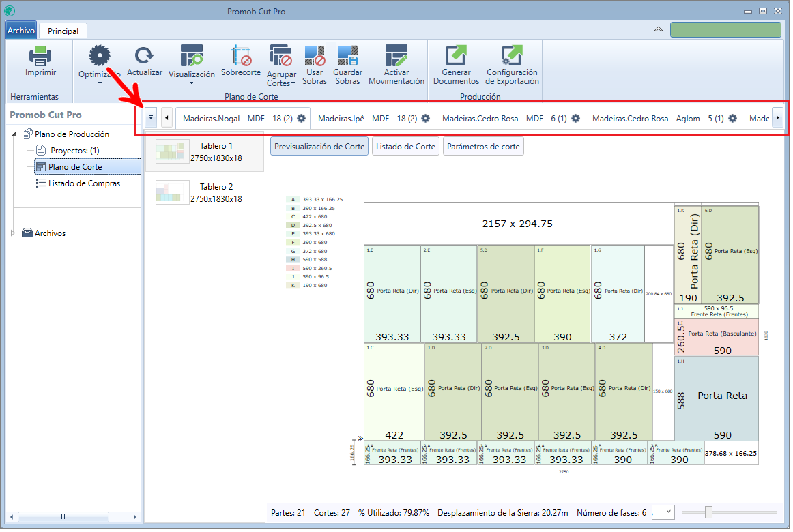The width and height of the screenshot is (793, 532).
Task: Click the large Porta Reta 590 piece
Action: pyautogui.click(x=716, y=398)
